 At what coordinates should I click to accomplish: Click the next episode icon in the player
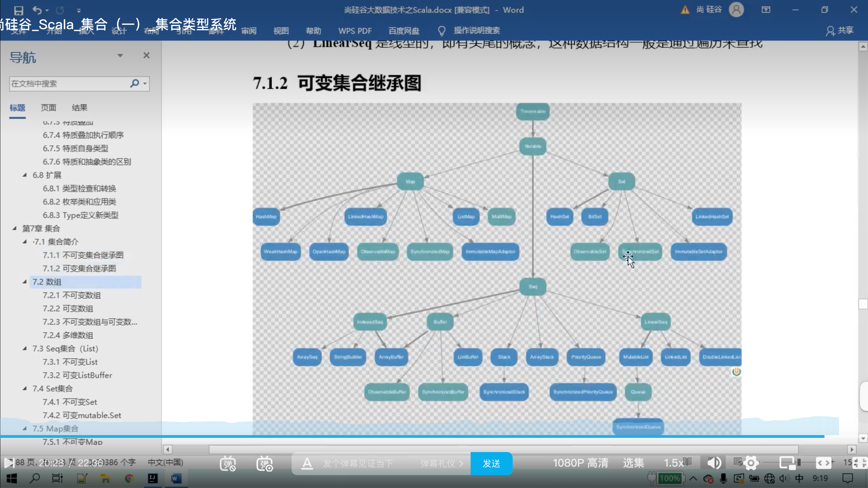(x=10, y=463)
